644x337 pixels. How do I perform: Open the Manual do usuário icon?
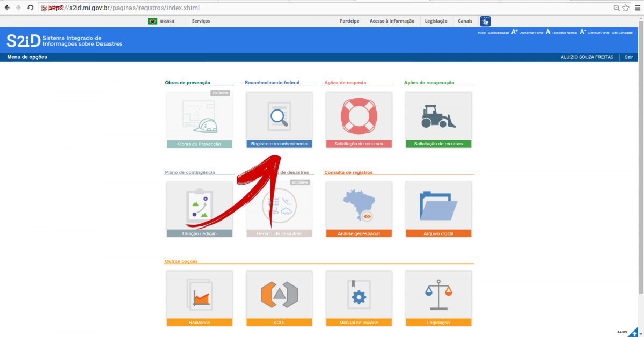tap(359, 296)
